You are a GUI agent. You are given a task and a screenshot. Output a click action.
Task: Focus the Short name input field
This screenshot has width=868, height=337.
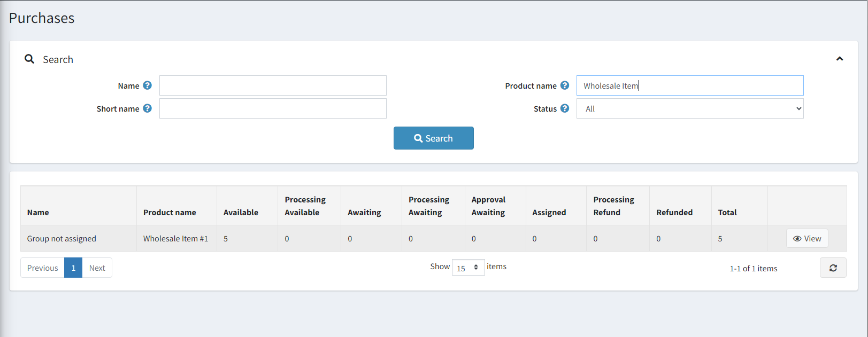click(x=273, y=108)
